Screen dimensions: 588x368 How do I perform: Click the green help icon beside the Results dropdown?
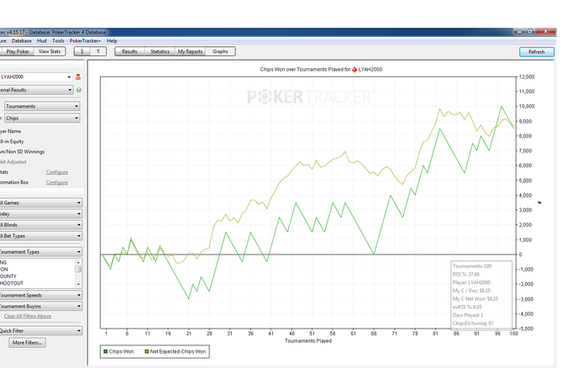[x=79, y=90]
